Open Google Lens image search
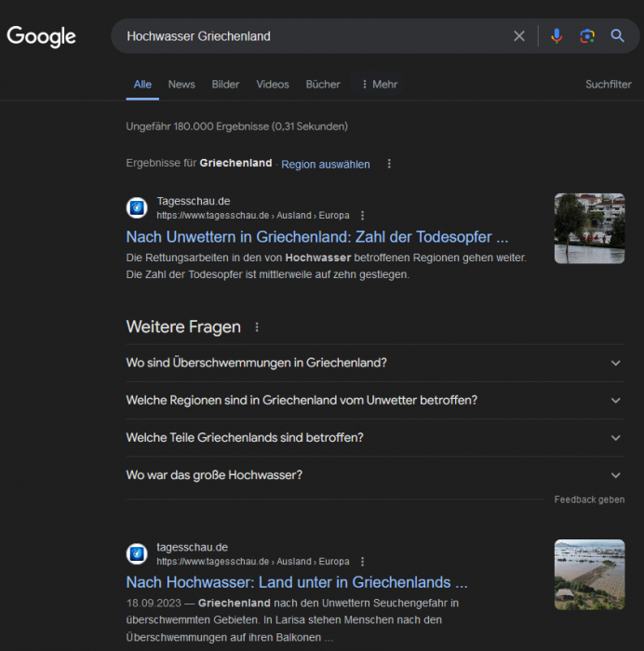The width and height of the screenshot is (644, 651). coord(587,36)
